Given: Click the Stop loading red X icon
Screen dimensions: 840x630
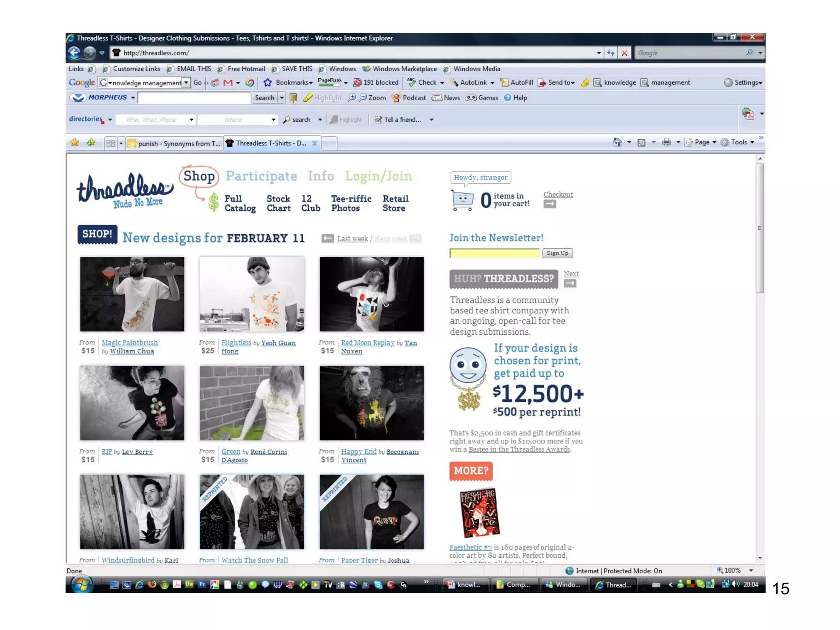Looking at the screenshot, I should point(624,53).
